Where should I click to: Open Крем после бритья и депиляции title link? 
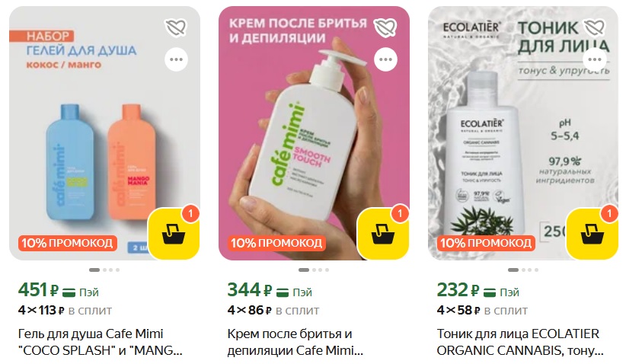coord(295,342)
